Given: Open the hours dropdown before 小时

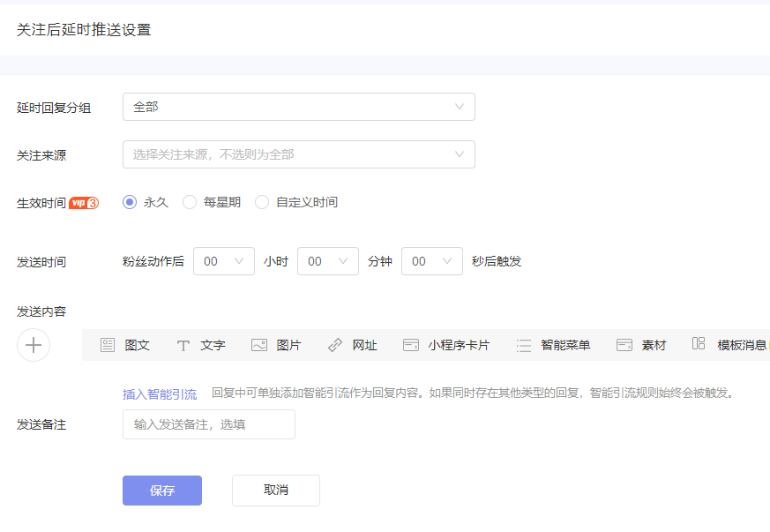Looking at the screenshot, I should [224, 261].
